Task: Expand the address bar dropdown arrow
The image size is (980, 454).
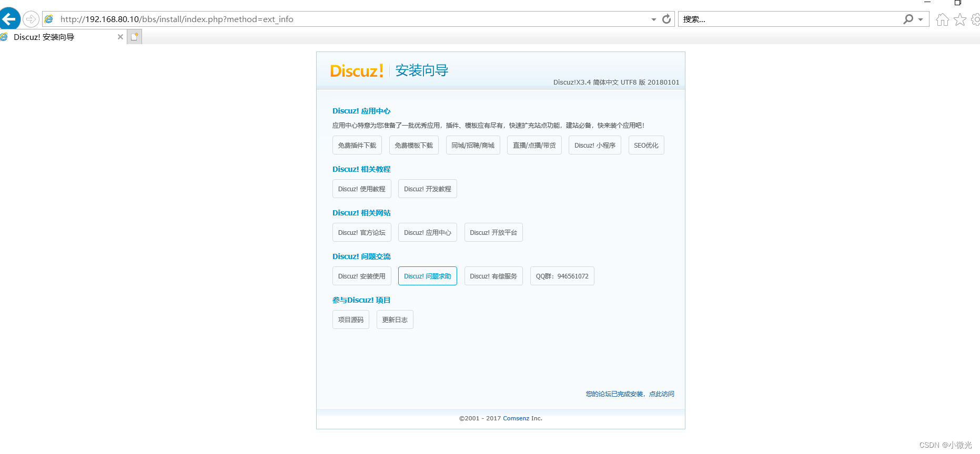Action: (x=654, y=19)
